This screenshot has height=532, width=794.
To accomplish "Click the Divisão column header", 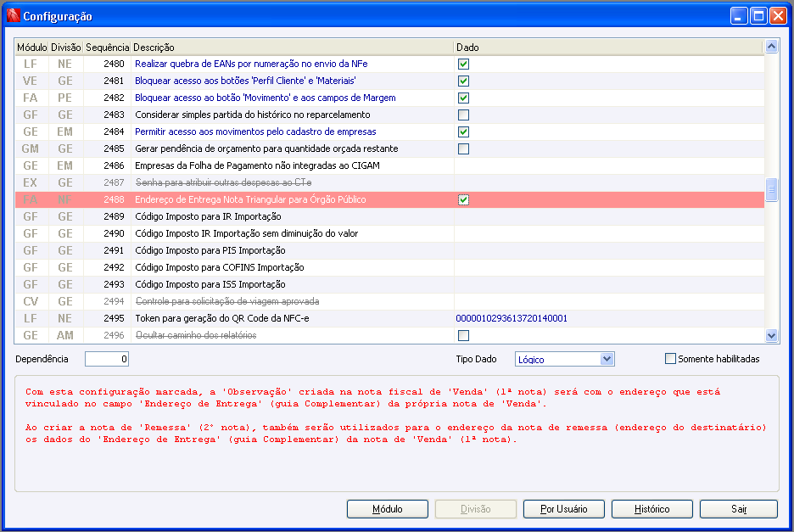I will tap(66, 48).
